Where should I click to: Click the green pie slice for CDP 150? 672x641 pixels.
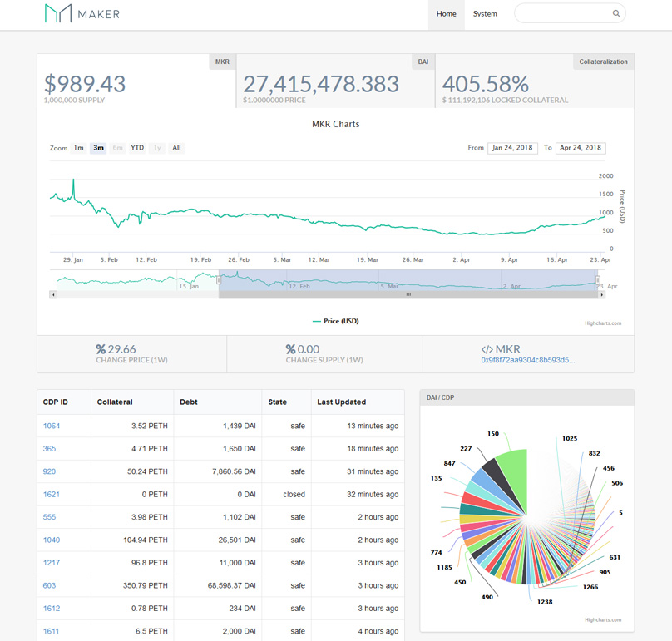pyautogui.click(x=516, y=473)
